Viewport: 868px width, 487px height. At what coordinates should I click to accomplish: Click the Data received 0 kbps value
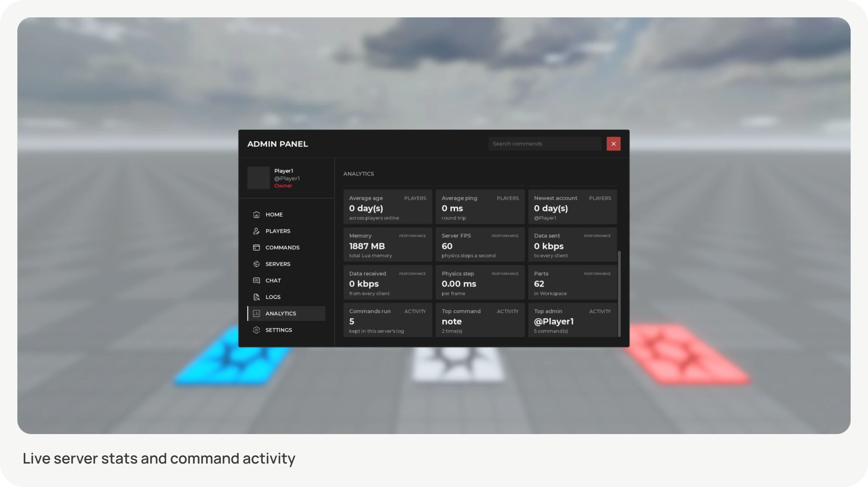click(x=364, y=284)
